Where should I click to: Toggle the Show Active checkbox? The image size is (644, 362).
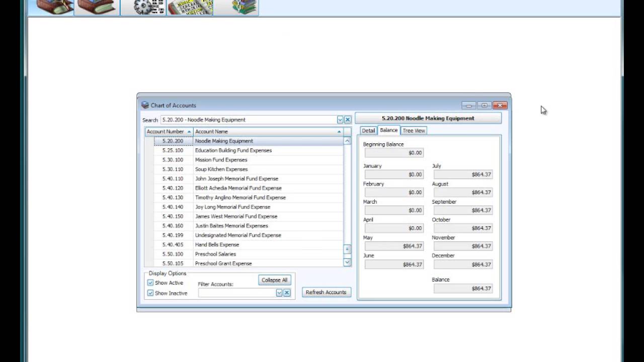(x=150, y=283)
